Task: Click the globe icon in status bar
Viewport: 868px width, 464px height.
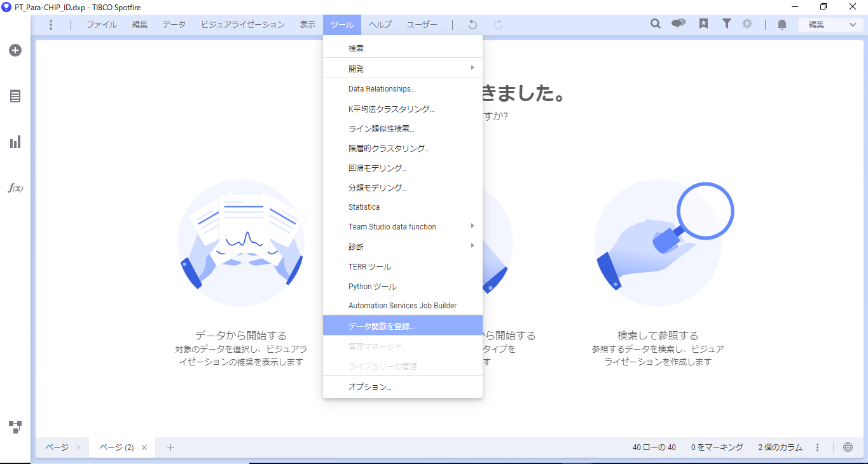Action: click(848, 447)
